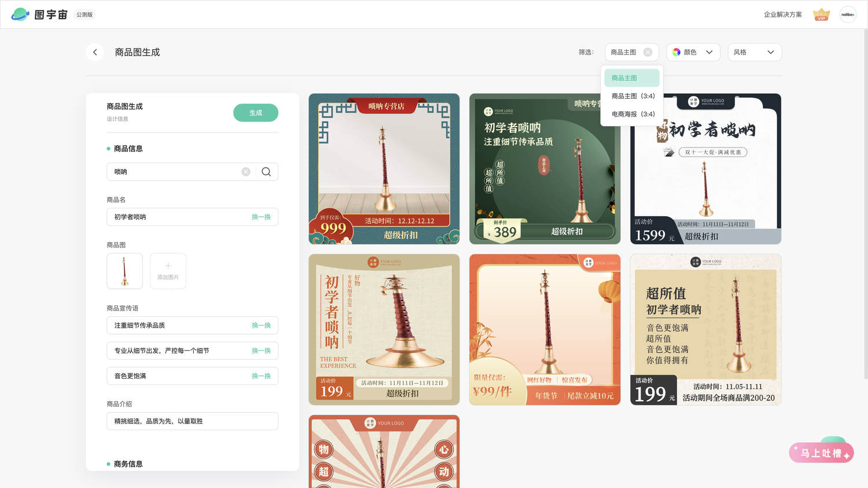Image resolution: width=868 pixels, height=488 pixels.
Task: Click the 企业解决方案 link
Action: tap(782, 14)
